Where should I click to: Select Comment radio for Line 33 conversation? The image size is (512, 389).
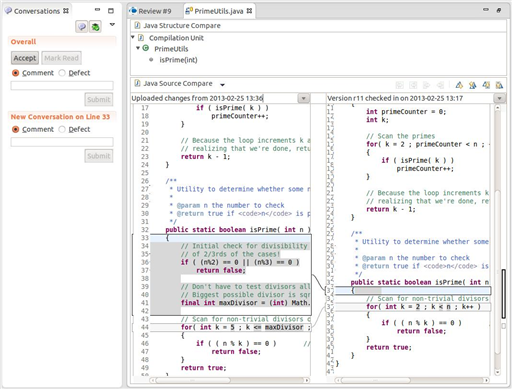click(16, 129)
